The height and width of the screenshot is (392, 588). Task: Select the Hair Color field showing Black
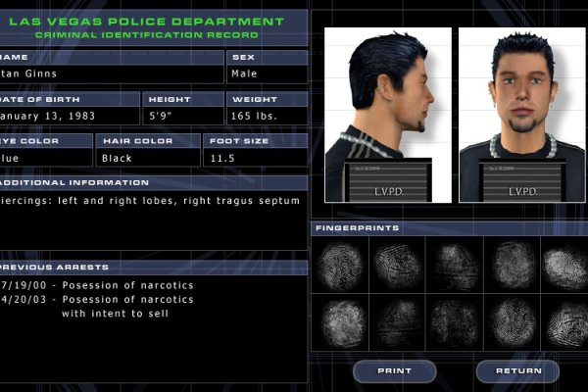[x=147, y=158]
